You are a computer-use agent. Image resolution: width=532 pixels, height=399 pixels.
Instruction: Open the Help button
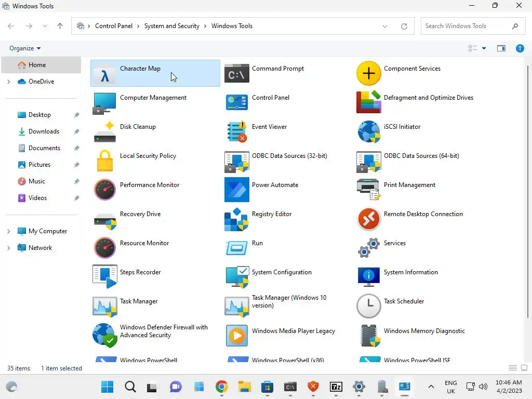tap(520, 48)
